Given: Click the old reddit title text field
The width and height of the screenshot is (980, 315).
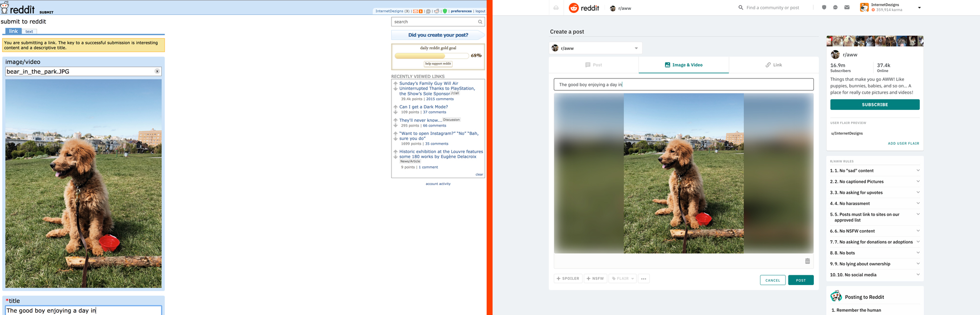Looking at the screenshot, I should [83, 310].
